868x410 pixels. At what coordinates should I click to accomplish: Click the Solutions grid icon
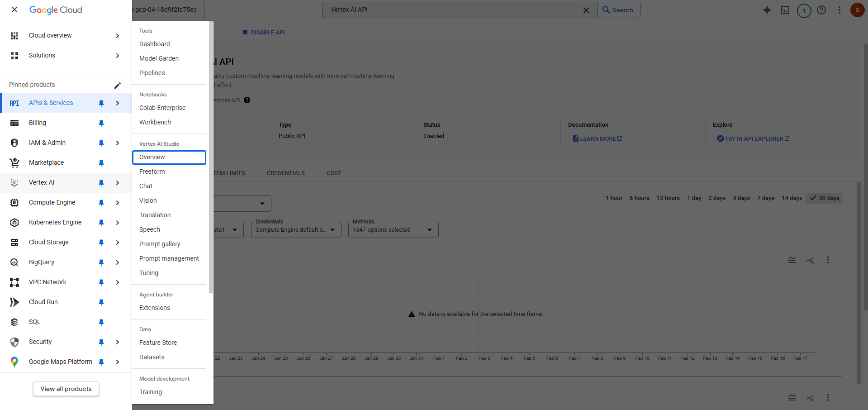14,55
